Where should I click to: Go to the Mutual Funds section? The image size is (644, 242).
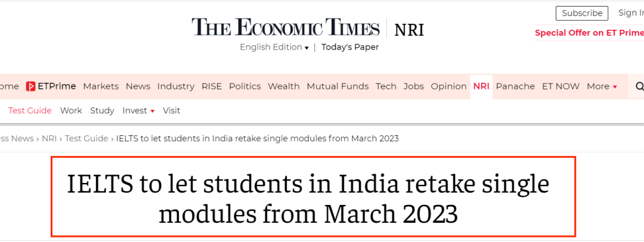338,86
